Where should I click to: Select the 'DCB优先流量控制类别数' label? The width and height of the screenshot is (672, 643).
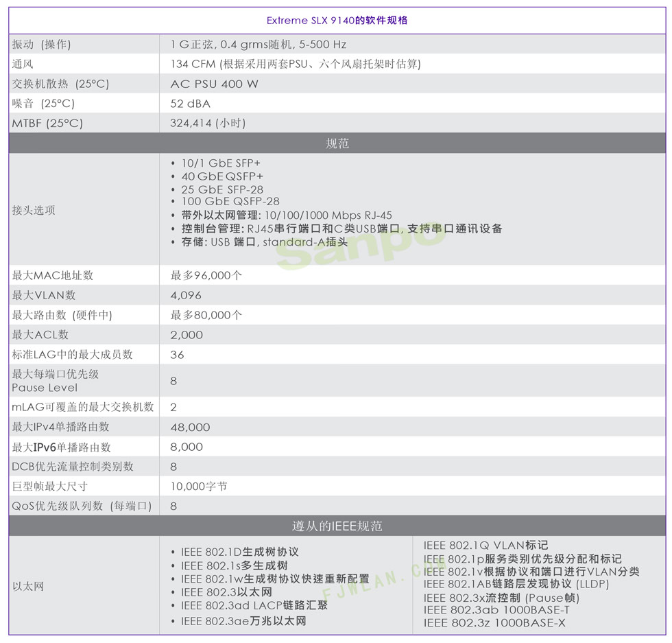73,466
